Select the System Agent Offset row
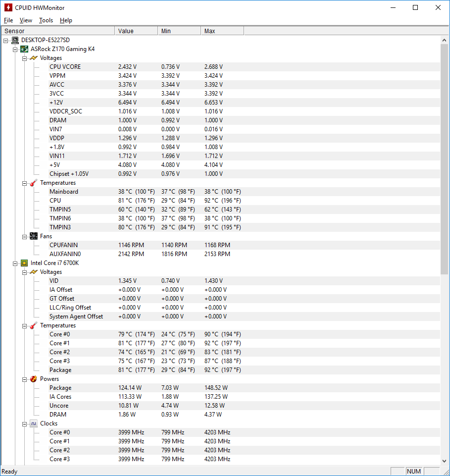The height and width of the screenshot is (476, 450). (x=244, y=317)
